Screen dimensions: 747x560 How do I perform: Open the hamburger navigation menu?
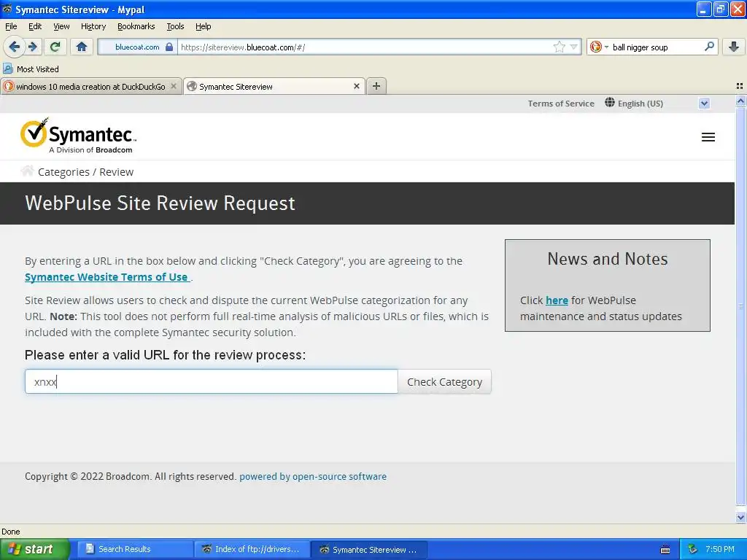[708, 137]
